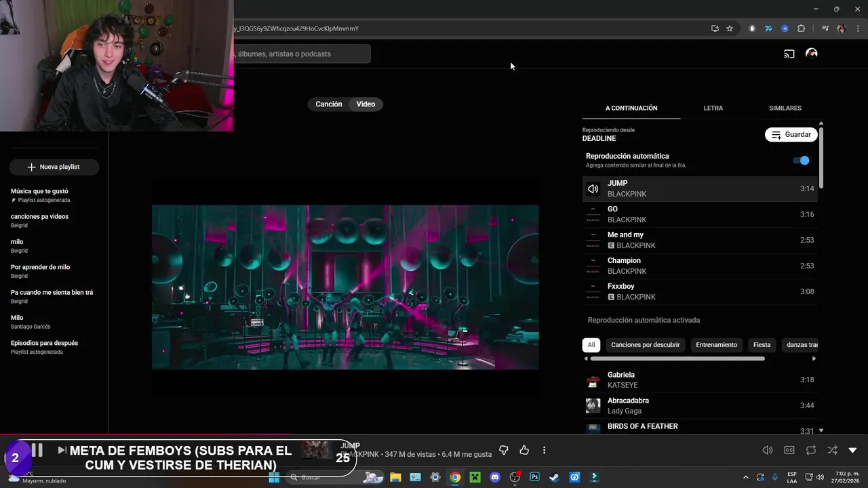This screenshot has width=868, height=488.
Task: Click the queue panel vertical scrollbar
Action: click(821, 157)
